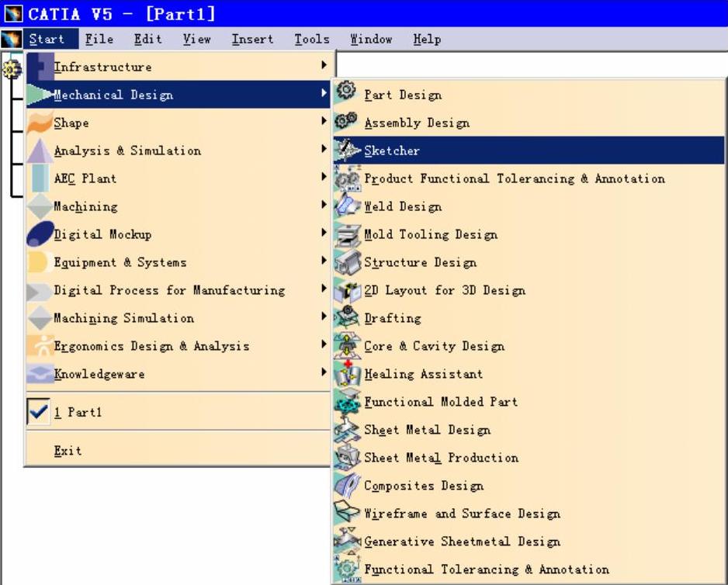Expand the Equipment & Systems submenu arrow
The image size is (728, 585).
click(x=324, y=261)
